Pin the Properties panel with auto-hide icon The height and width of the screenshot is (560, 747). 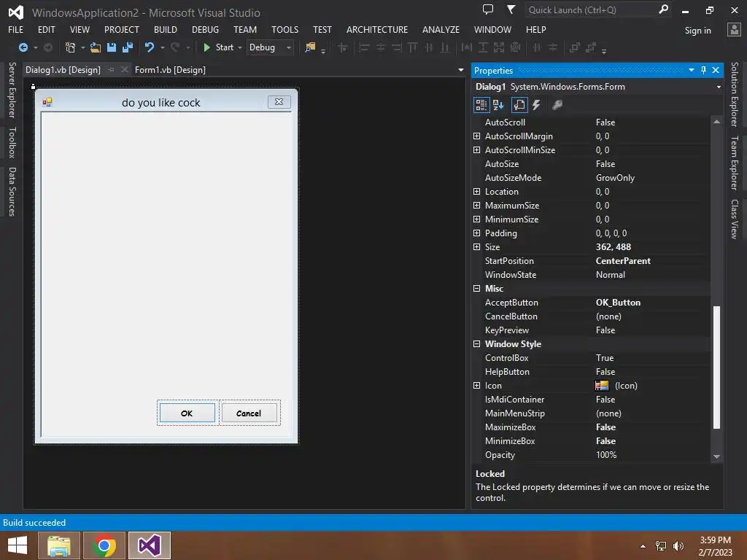(x=704, y=70)
